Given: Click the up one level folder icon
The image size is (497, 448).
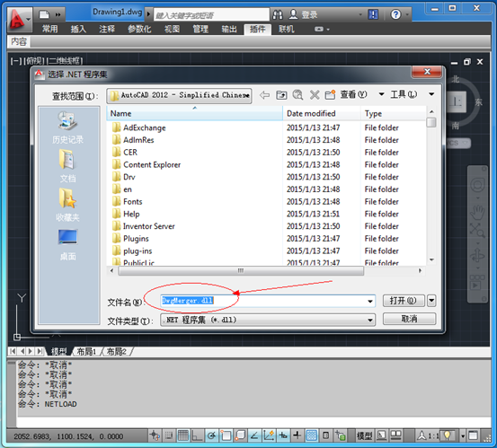Looking at the screenshot, I should (281, 95).
